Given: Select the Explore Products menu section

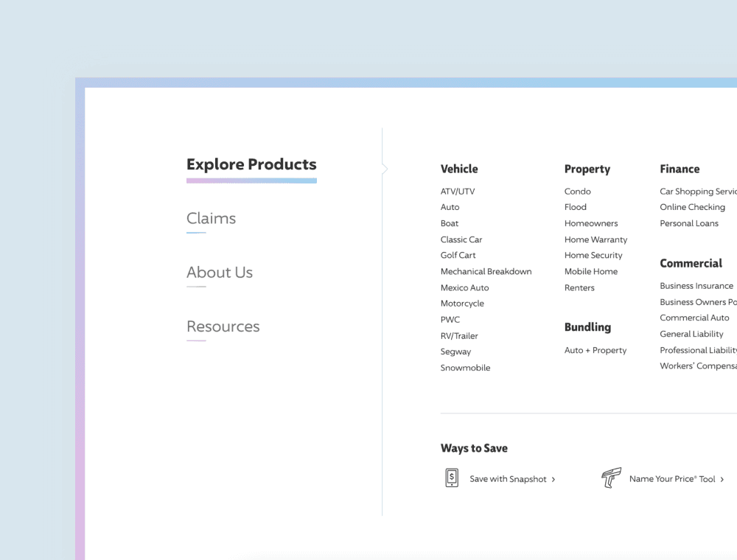Looking at the screenshot, I should tap(251, 164).
